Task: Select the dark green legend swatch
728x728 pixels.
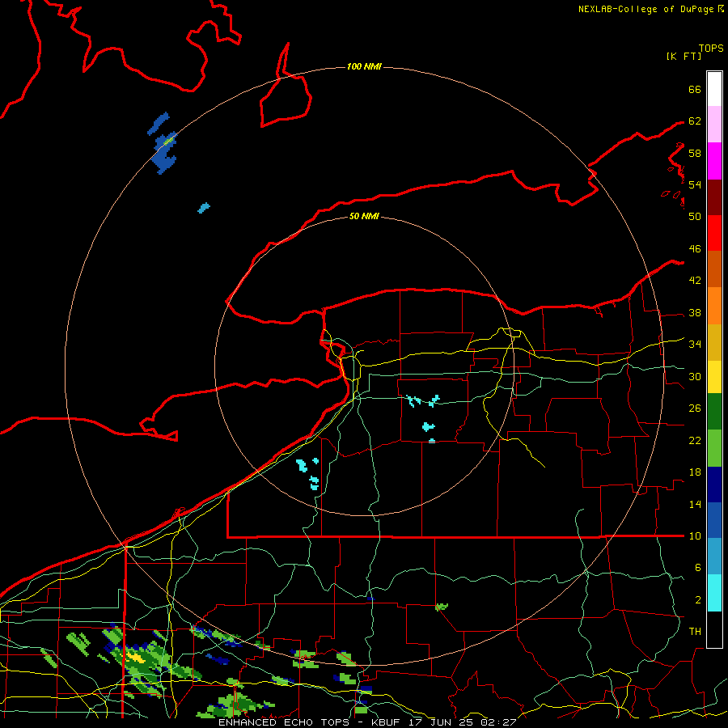Action: coord(714,412)
